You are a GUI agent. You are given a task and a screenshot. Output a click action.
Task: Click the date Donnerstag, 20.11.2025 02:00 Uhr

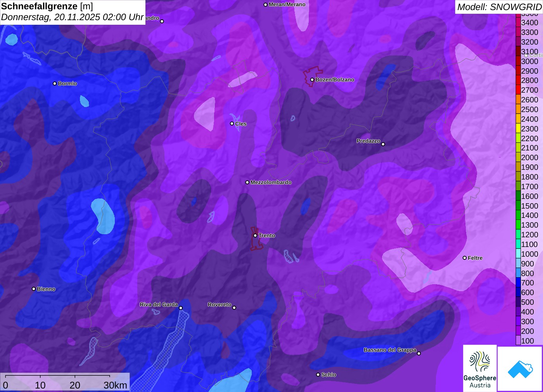point(73,17)
